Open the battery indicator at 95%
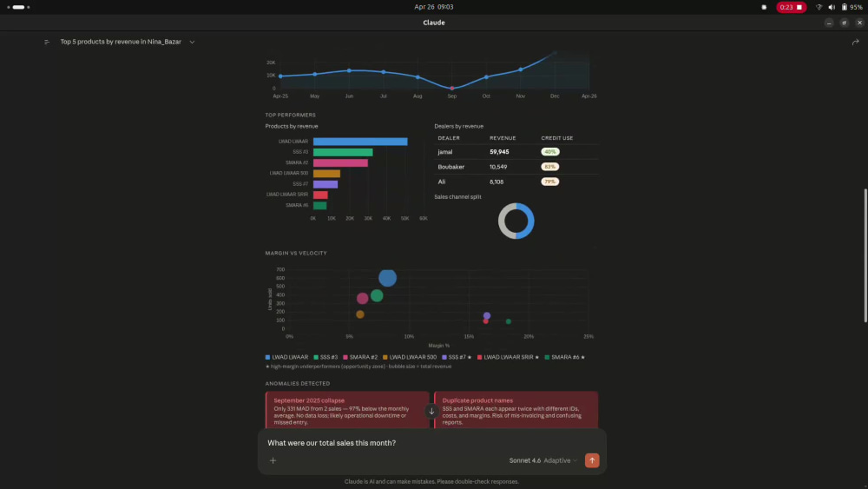868x489 pixels. [852, 7]
